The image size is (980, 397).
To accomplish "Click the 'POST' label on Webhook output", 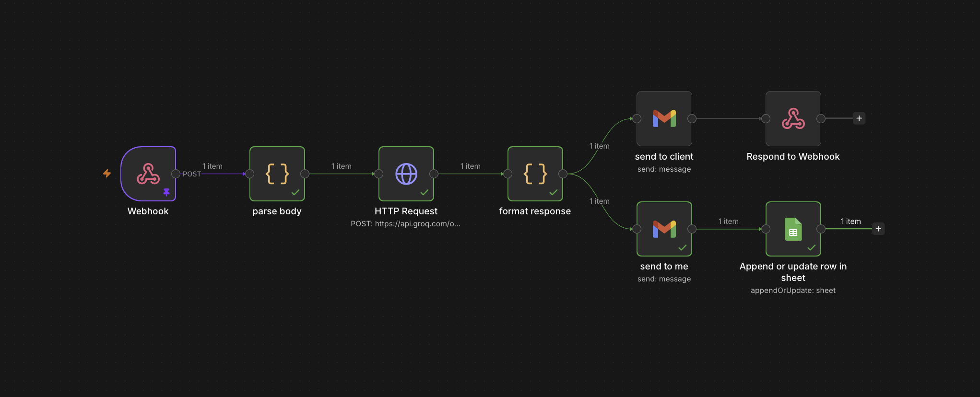I will (x=192, y=174).
